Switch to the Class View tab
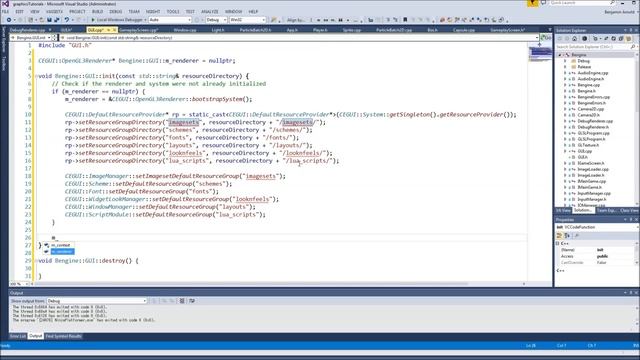Viewport: 640px width, 360px height. [629, 211]
